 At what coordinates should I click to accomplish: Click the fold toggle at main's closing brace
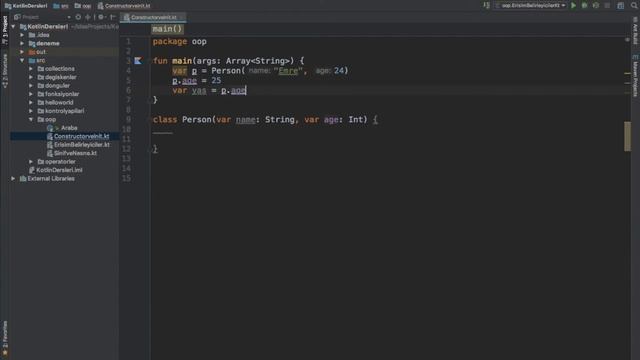point(150,100)
